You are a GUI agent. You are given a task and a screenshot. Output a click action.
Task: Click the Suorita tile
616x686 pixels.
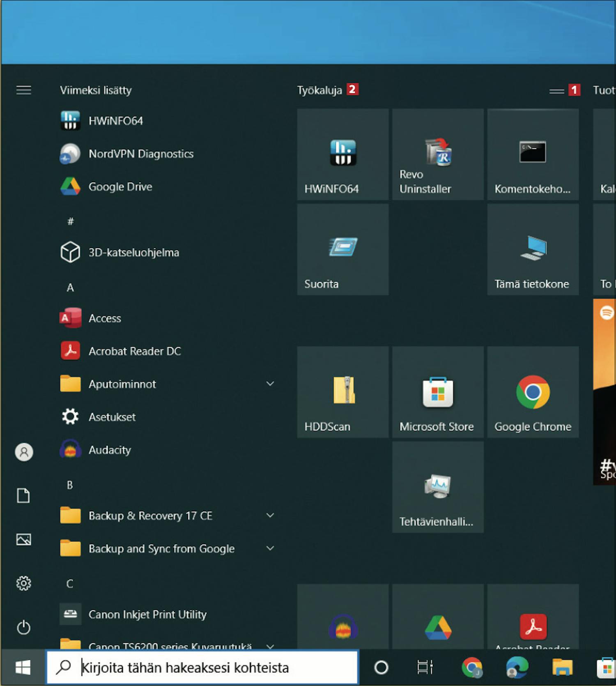tap(343, 249)
